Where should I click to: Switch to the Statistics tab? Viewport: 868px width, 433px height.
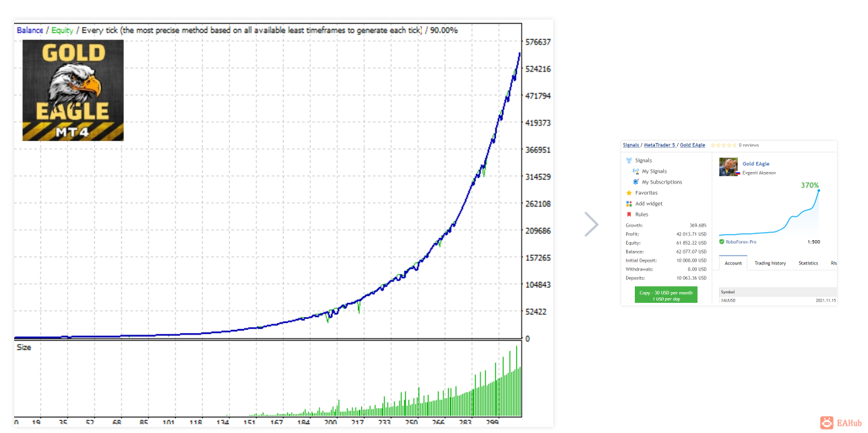808,263
